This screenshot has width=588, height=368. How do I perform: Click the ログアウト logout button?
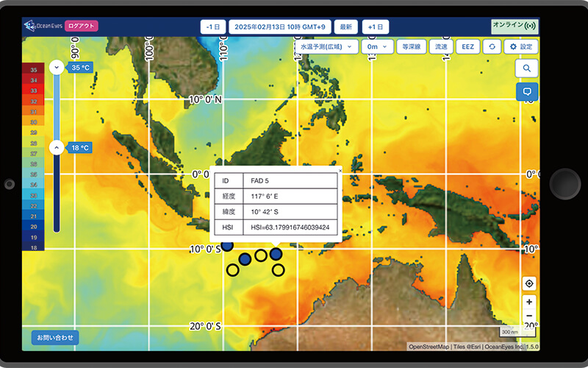pos(82,26)
